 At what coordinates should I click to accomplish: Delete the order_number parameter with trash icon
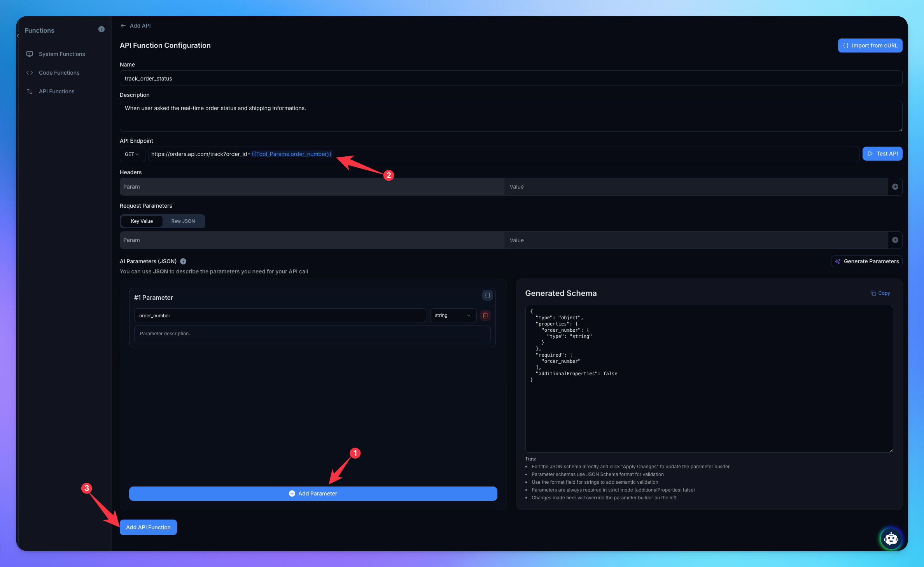[x=485, y=315]
